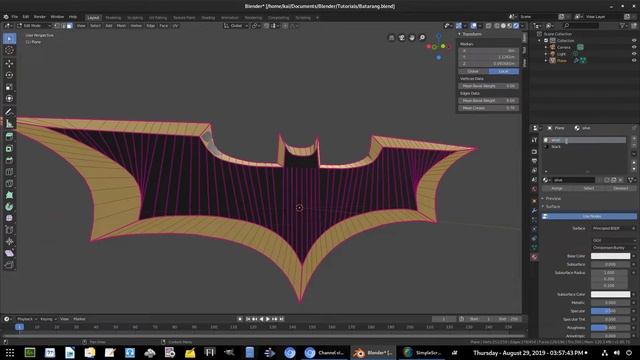Open the Render menu
The image size is (640, 360).
coord(40,17)
